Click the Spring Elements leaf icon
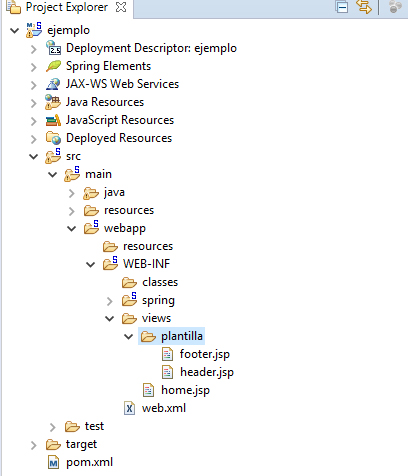The height and width of the screenshot is (476, 408). pos(53,66)
